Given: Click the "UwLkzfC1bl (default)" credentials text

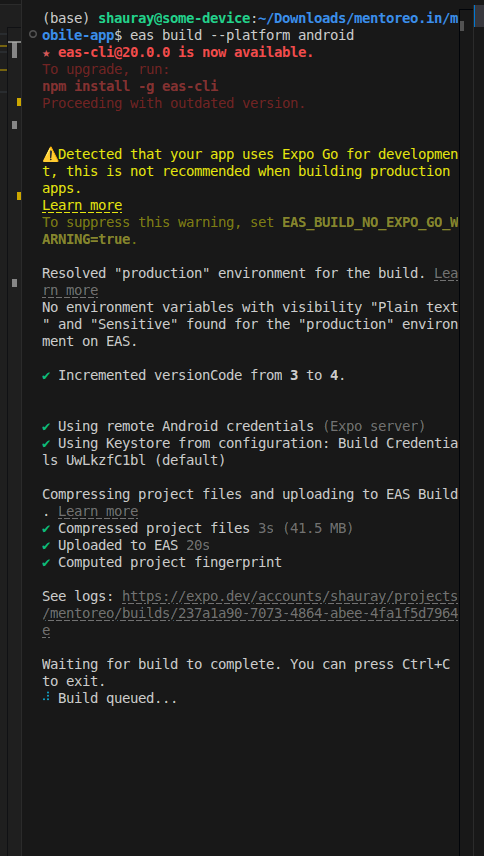Looking at the screenshot, I should pyautogui.click(x=146, y=461).
